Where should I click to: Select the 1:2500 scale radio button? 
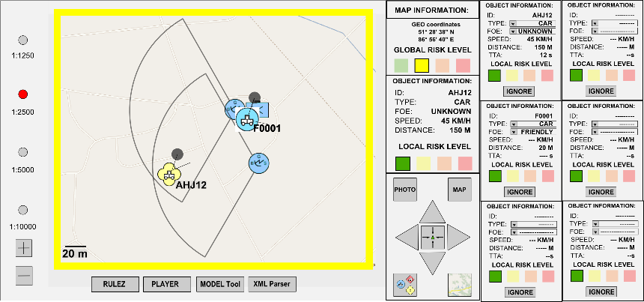coord(23,94)
